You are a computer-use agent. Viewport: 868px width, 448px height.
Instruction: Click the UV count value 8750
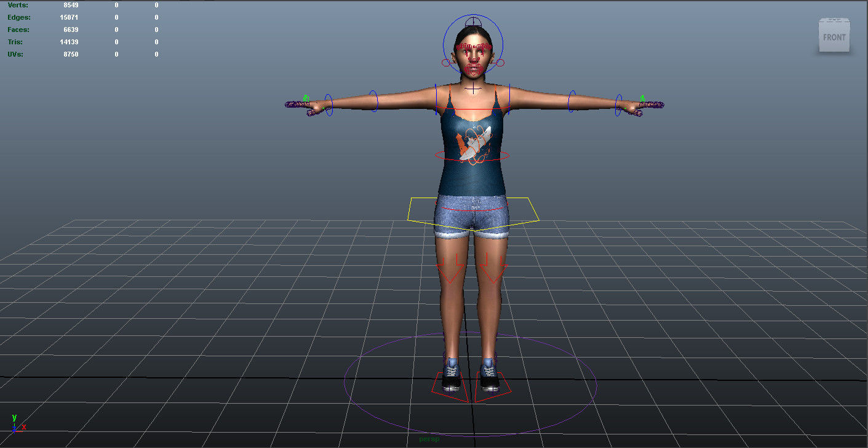coord(71,54)
